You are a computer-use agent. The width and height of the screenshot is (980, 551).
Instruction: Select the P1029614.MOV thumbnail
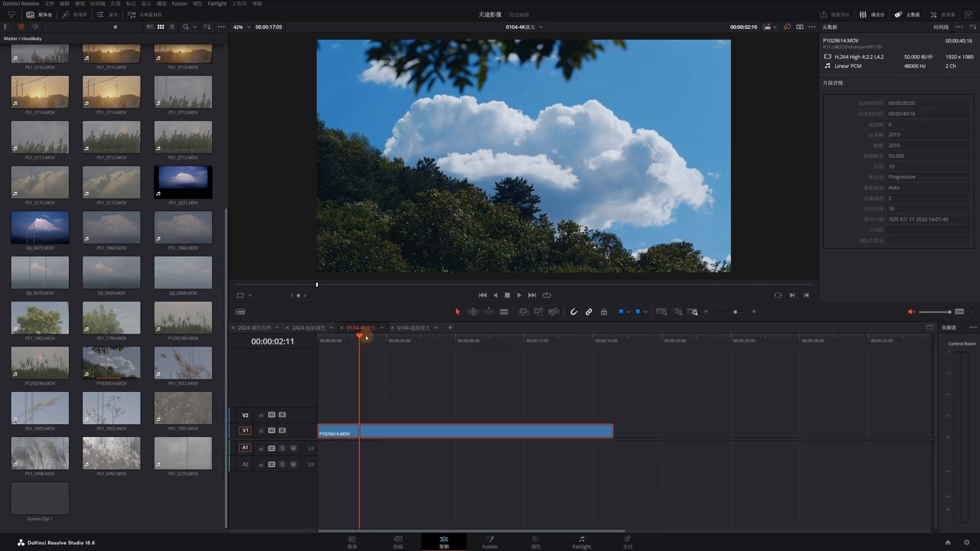pos(112,363)
